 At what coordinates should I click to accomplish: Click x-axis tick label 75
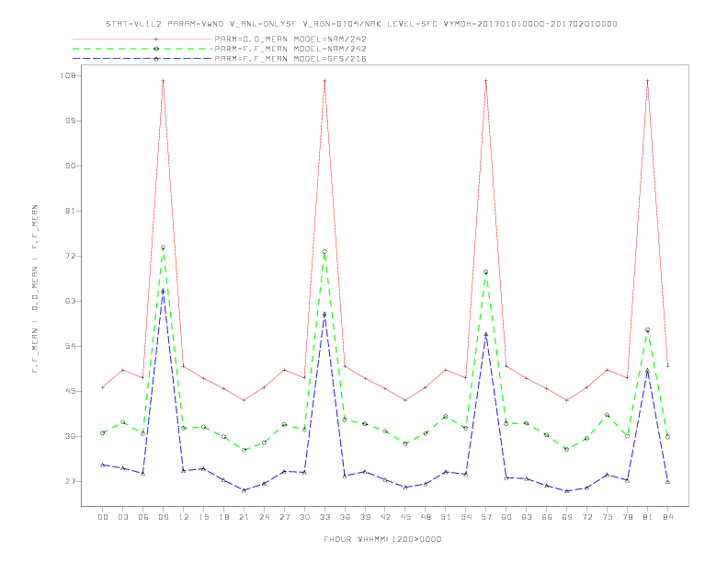click(x=607, y=517)
